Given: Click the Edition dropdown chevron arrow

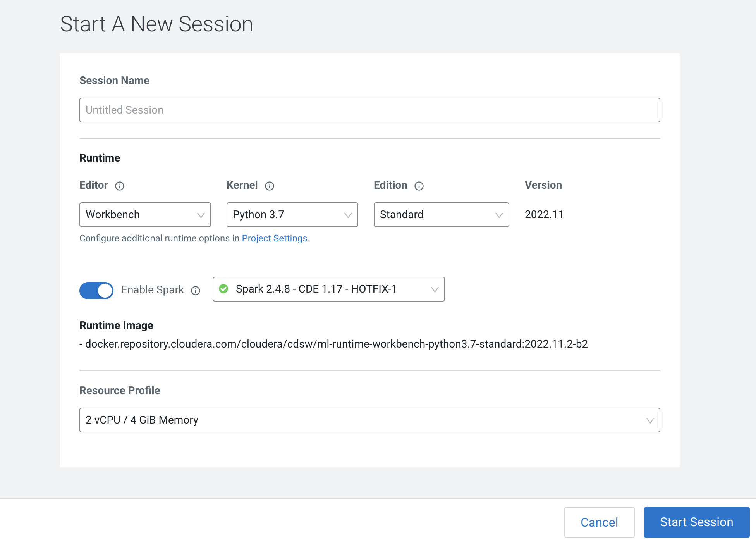Looking at the screenshot, I should (499, 215).
